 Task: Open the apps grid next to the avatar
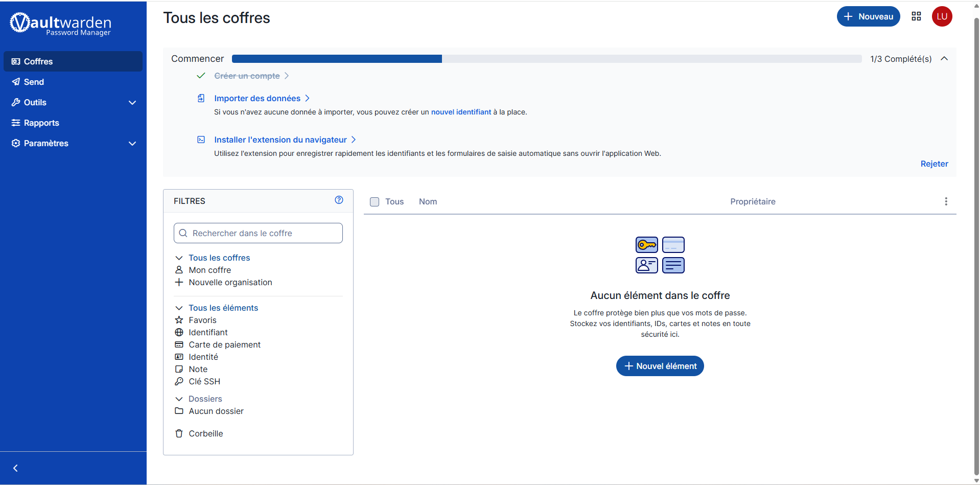point(916,16)
